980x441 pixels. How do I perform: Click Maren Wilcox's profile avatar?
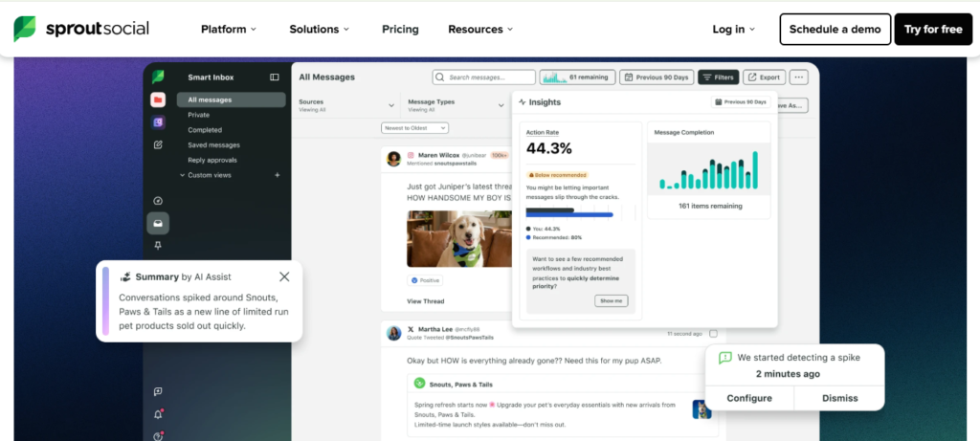click(393, 159)
